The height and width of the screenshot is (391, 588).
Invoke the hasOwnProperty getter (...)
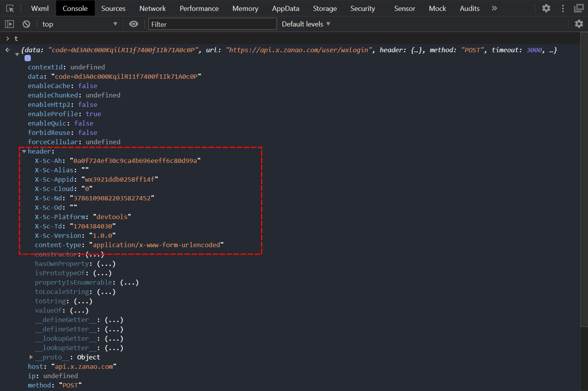pyautogui.click(x=106, y=264)
